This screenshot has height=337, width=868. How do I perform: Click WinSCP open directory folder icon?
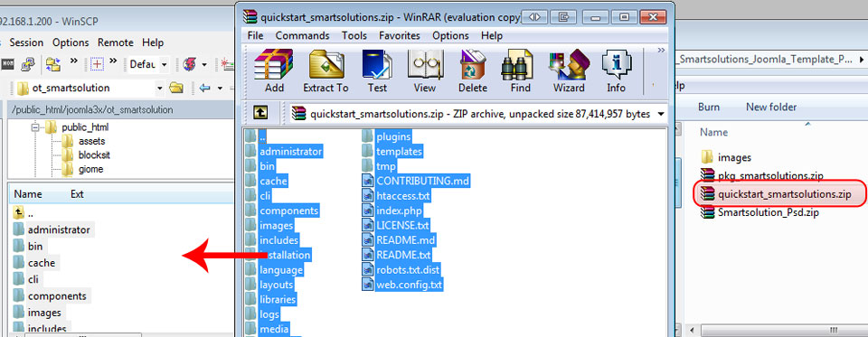click(176, 88)
